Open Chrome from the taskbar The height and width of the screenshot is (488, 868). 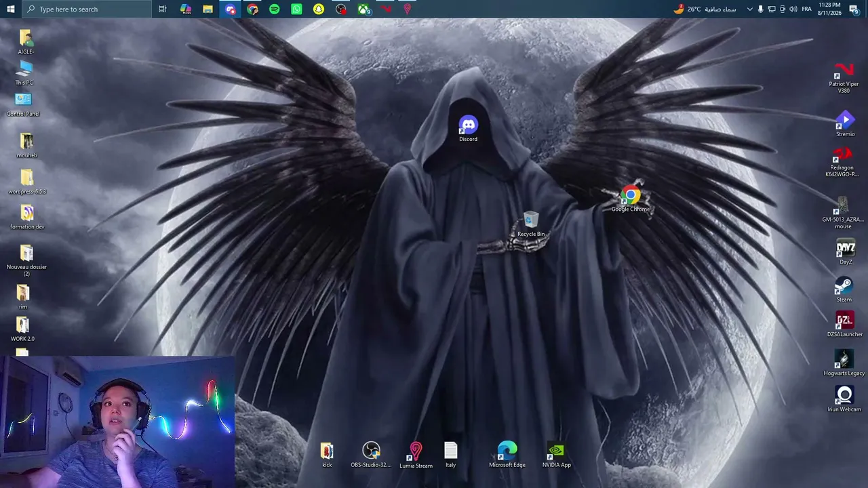click(x=252, y=9)
